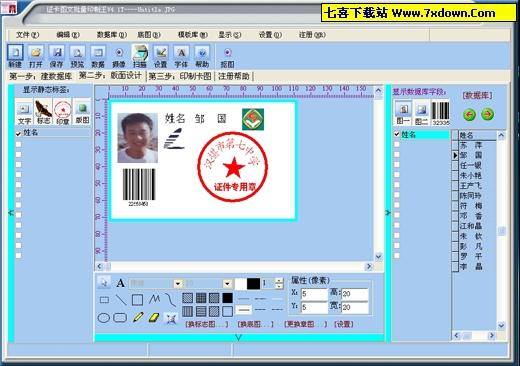
Task: Uncheck the 姓名 static label checkbox
Action: click(x=19, y=133)
